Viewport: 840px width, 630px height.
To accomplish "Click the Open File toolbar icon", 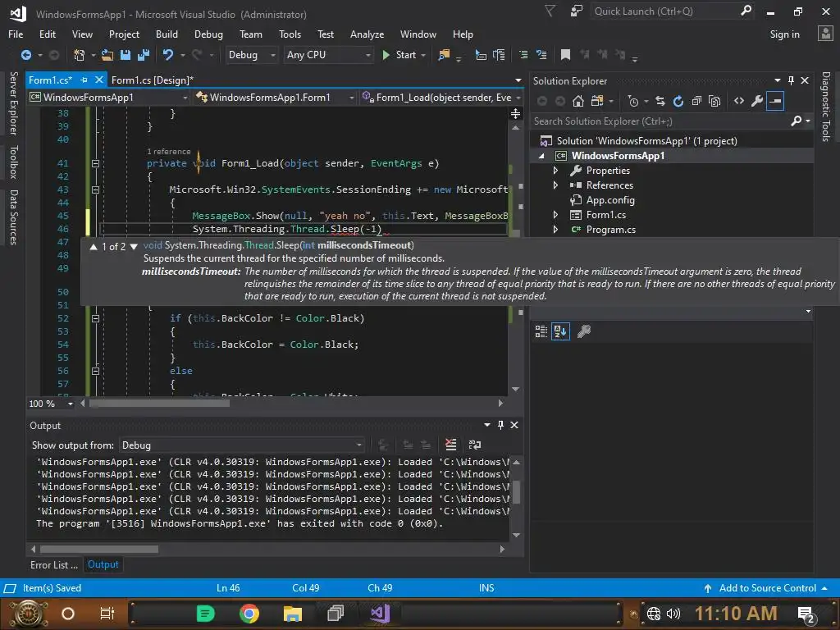I will click(x=107, y=55).
